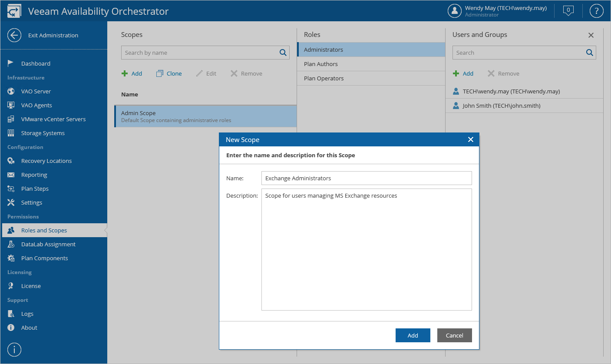
Task: Close the Users and Groups panel
Action: tap(591, 35)
